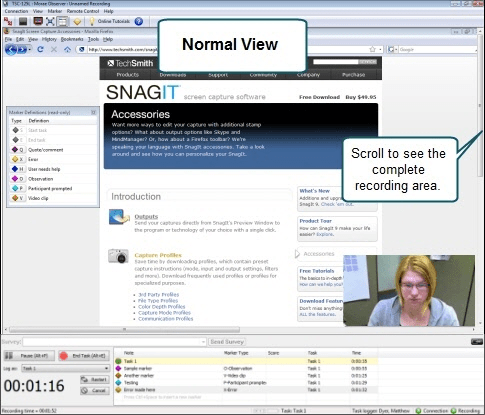Open the Survey dropdown

(x=203, y=342)
